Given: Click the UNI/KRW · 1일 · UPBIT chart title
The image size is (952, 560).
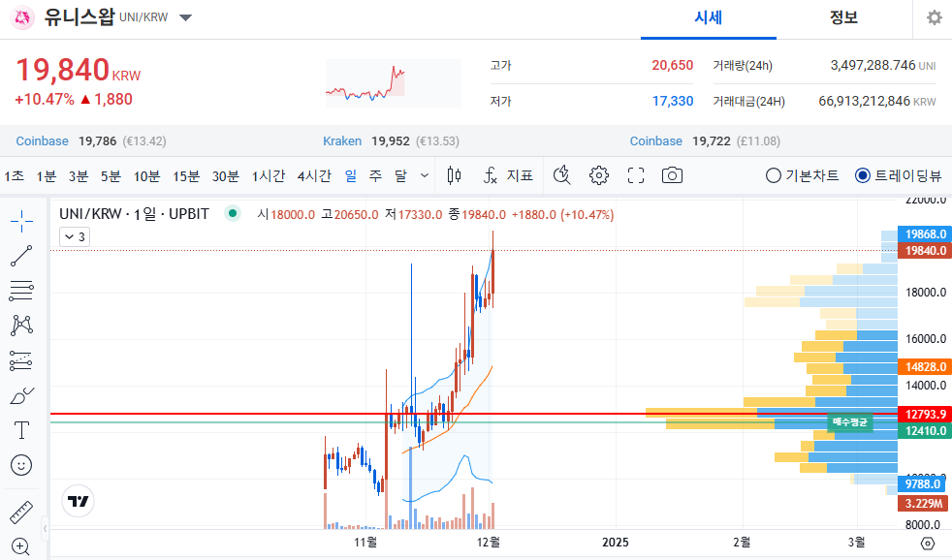Looking at the screenshot, I should pos(134,213).
